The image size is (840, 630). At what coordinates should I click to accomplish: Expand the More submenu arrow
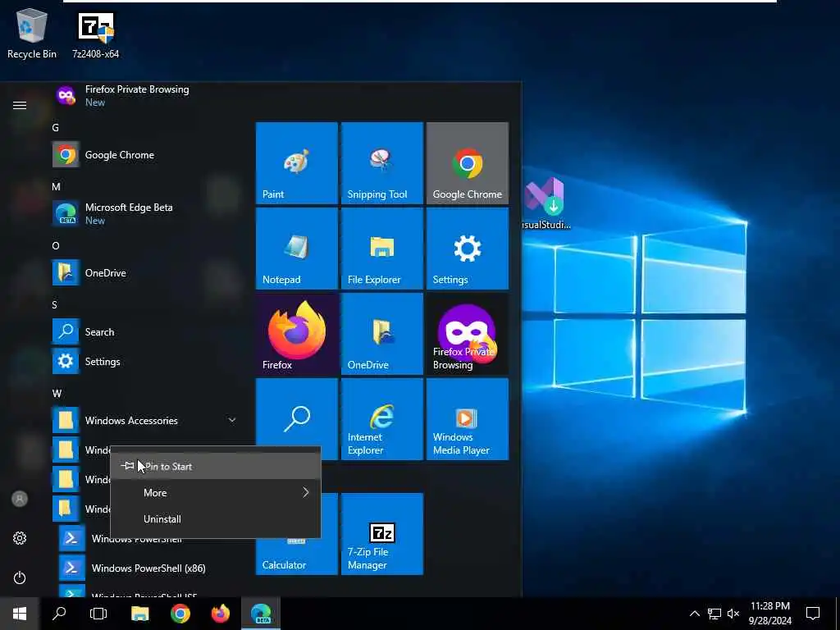pos(305,492)
